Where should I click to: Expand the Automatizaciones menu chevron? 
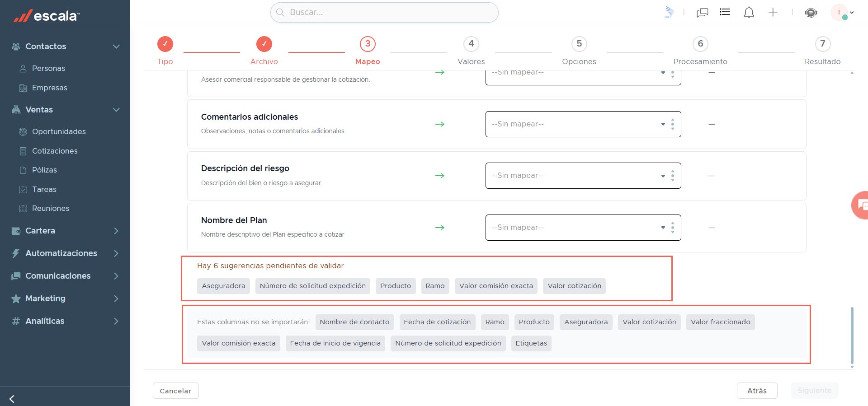pyautogui.click(x=116, y=253)
